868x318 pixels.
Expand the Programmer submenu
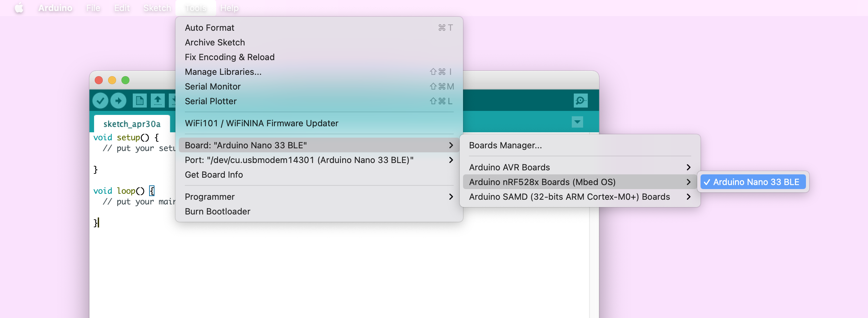pyautogui.click(x=319, y=197)
